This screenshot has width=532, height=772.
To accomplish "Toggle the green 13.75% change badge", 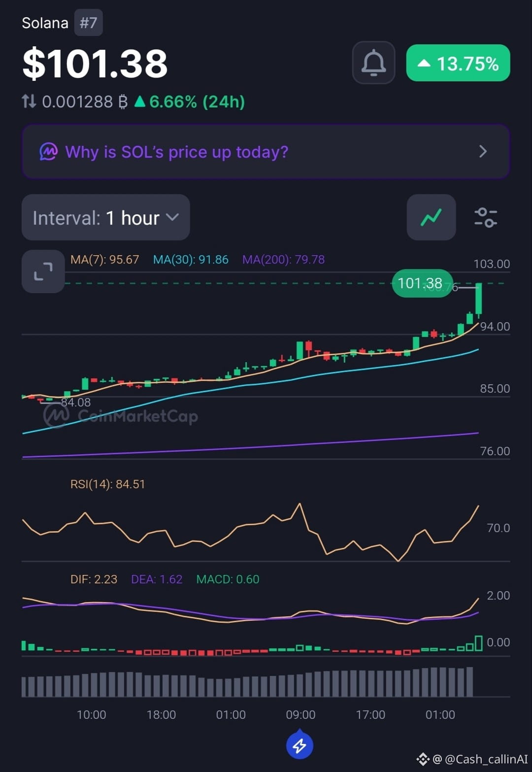I will tap(458, 63).
